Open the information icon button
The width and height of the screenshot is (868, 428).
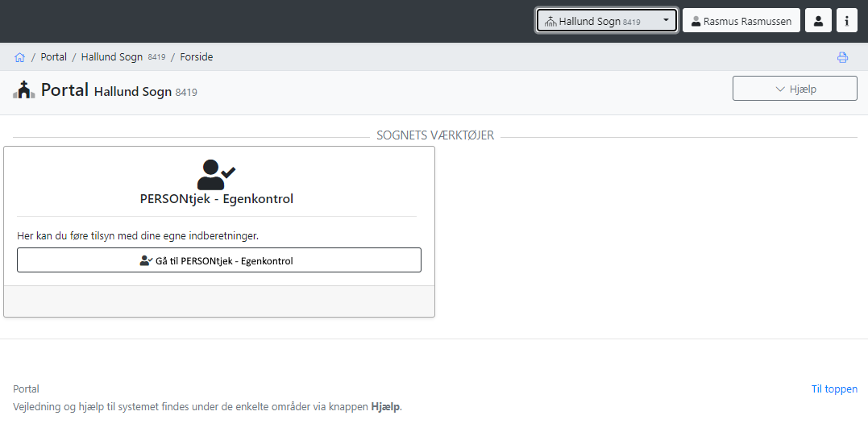847,21
